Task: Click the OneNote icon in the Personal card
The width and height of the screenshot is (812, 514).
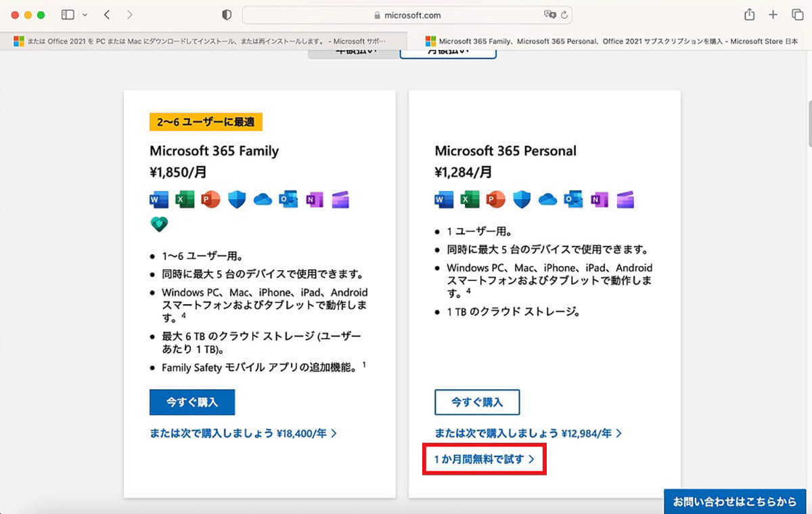Action: [600, 199]
